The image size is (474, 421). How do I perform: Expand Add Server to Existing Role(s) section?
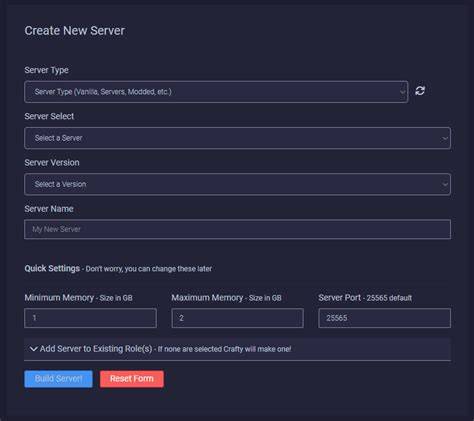pyautogui.click(x=237, y=349)
